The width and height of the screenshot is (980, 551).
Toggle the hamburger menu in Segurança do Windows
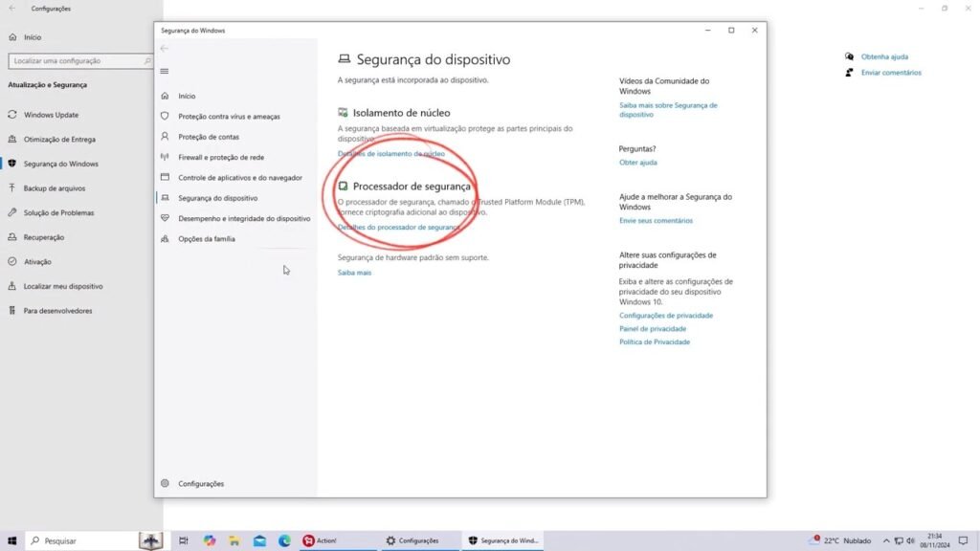click(x=165, y=71)
